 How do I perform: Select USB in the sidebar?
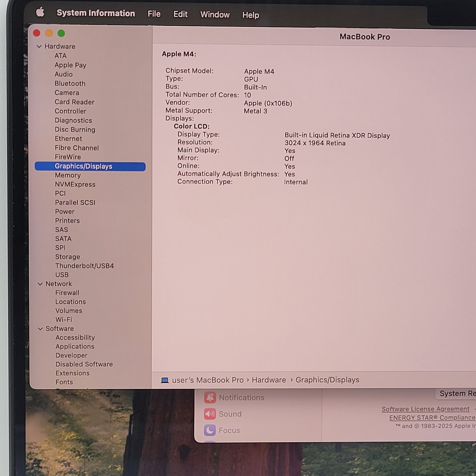coord(62,275)
